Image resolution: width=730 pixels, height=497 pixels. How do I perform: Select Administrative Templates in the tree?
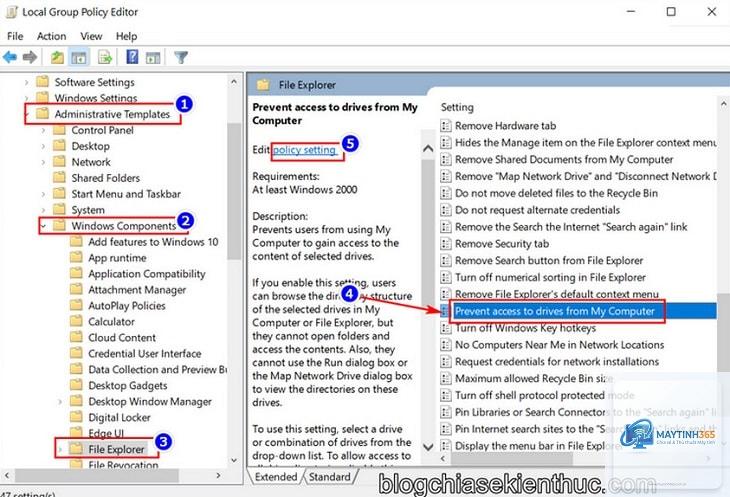[112, 114]
